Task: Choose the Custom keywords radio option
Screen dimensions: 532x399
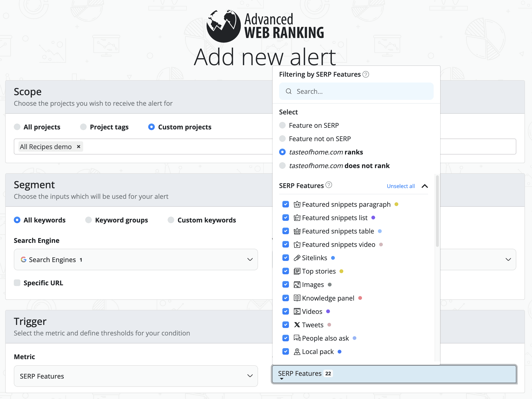Action: pos(171,220)
